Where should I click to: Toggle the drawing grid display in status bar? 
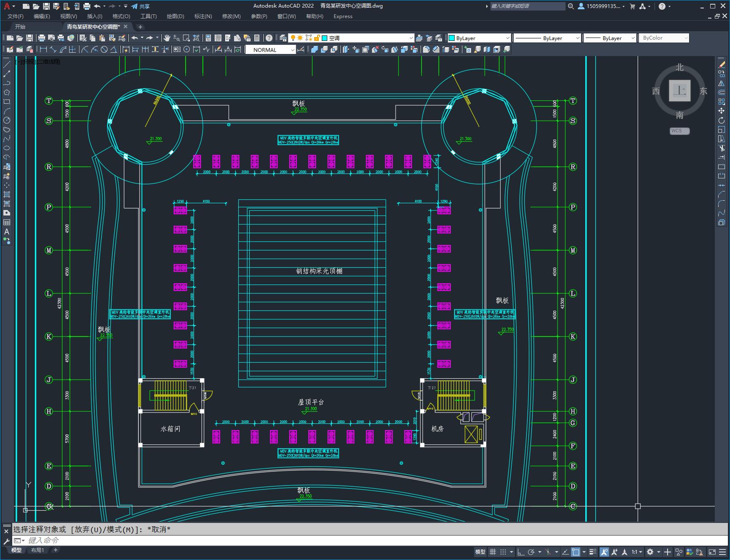(x=493, y=552)
